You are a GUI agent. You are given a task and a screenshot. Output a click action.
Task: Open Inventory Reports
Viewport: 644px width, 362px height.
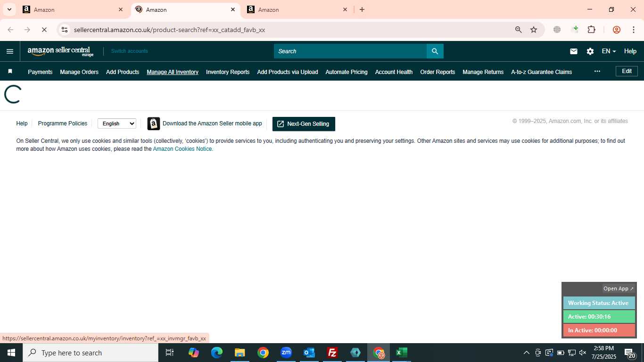228,72
